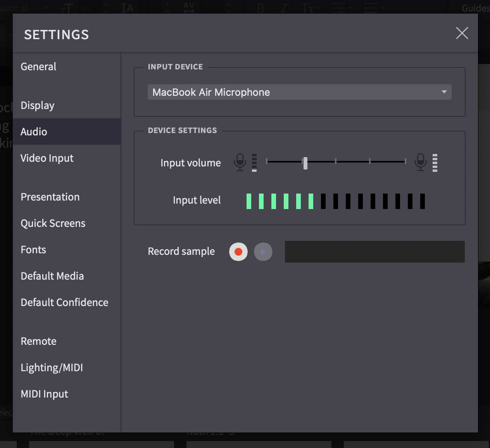Click the record sample waveform area
The image size is (490, 448).
(375, 252)
